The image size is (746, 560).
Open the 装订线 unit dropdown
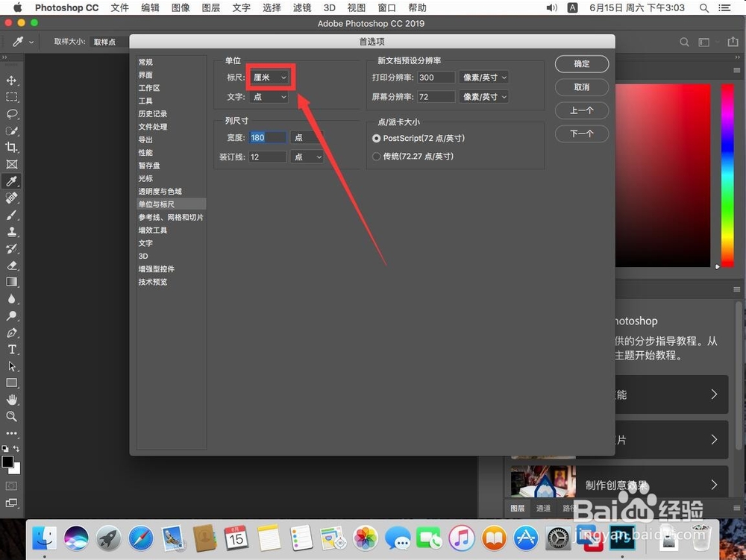[x=307, y=157]
